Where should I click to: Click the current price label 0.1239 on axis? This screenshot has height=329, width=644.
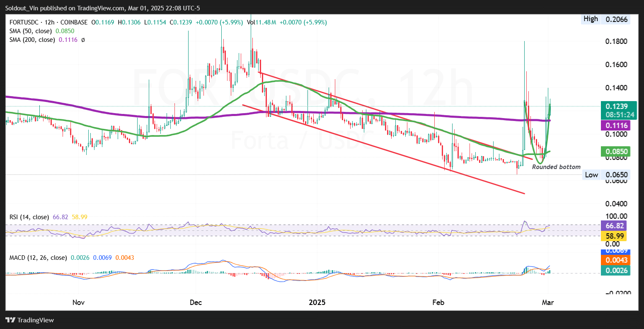pyautogui.click(x=617, y=106)
